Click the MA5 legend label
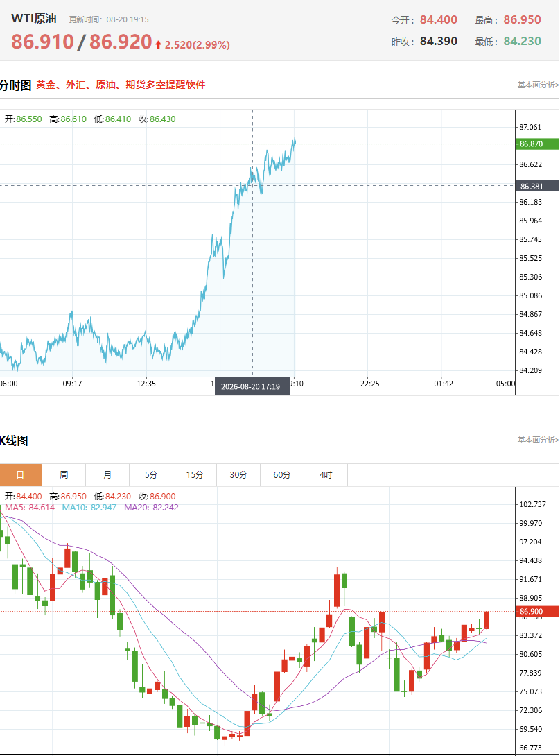The image size is (560, 756). coord(30,507)
